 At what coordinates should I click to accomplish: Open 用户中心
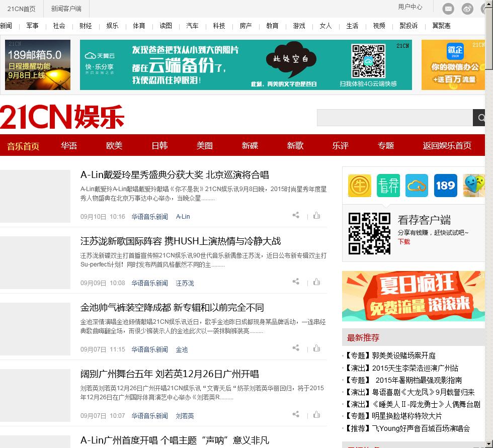click(x=410, y=7)
